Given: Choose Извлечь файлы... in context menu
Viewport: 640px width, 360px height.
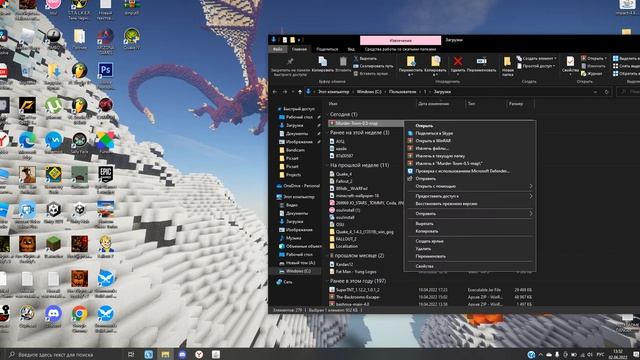Looking at the screenshot, I should point(469,149).
